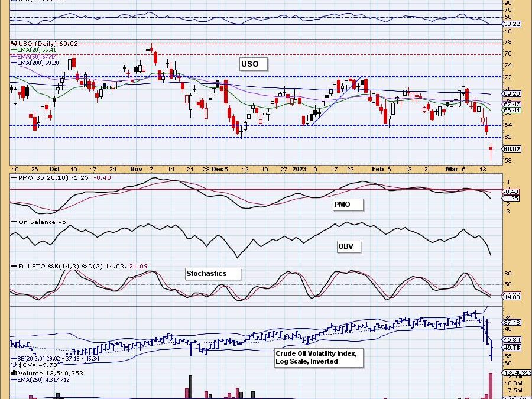Click the Volume 13,540,353 header

[x=47, y=373]
